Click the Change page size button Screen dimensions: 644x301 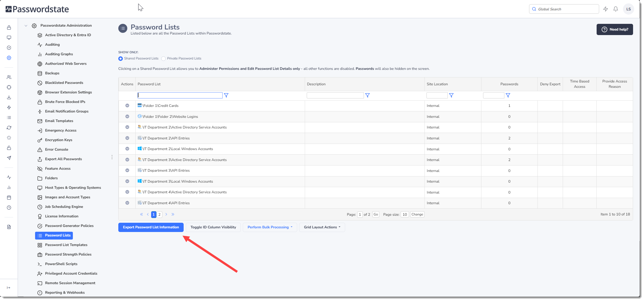tap(417, 214)
